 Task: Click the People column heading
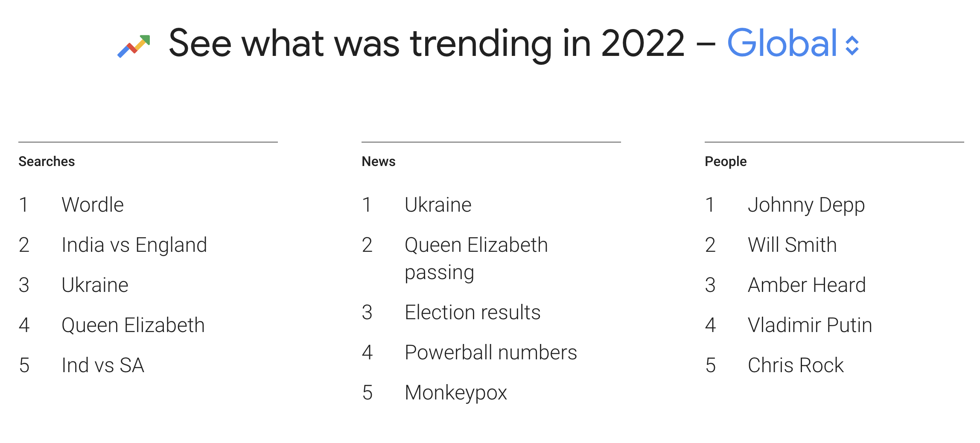(726, 161)
